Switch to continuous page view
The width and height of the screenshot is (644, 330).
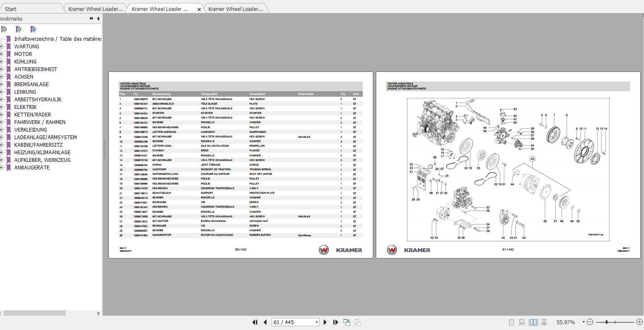522,322
